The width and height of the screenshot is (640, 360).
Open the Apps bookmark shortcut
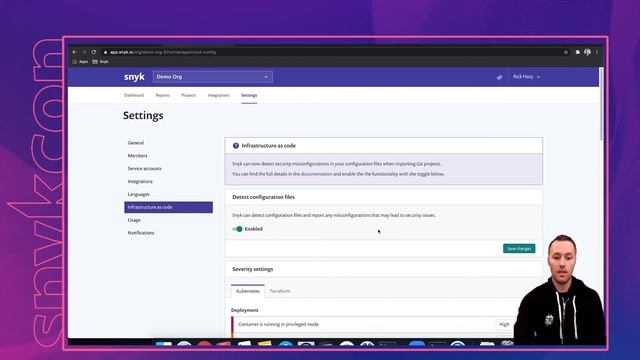click(80, 62)
